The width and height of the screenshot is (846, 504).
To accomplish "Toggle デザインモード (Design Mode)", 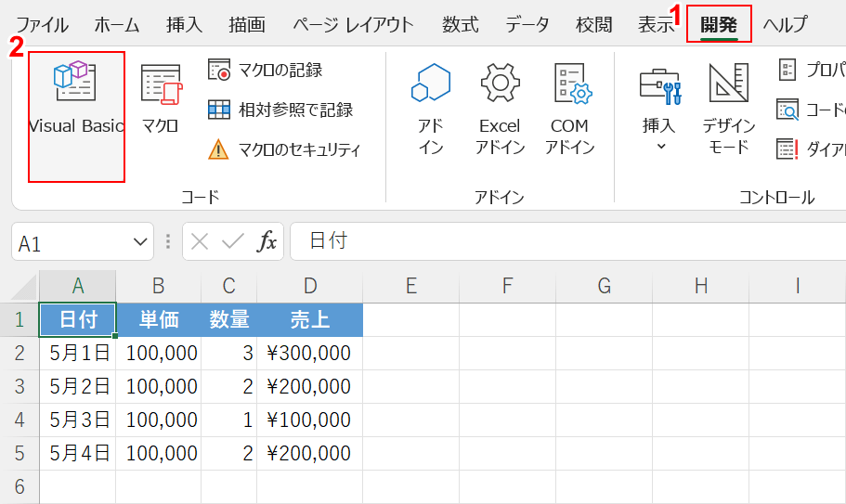I will click(728, 108).
